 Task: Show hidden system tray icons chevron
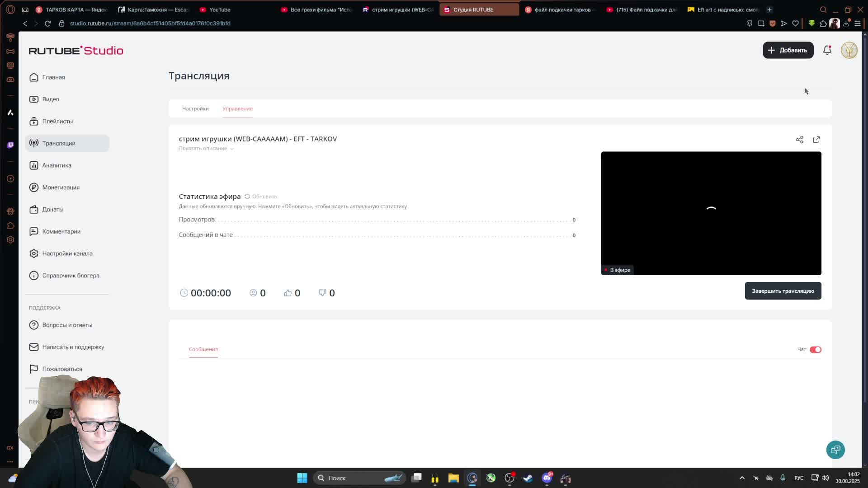click(742, 478)
